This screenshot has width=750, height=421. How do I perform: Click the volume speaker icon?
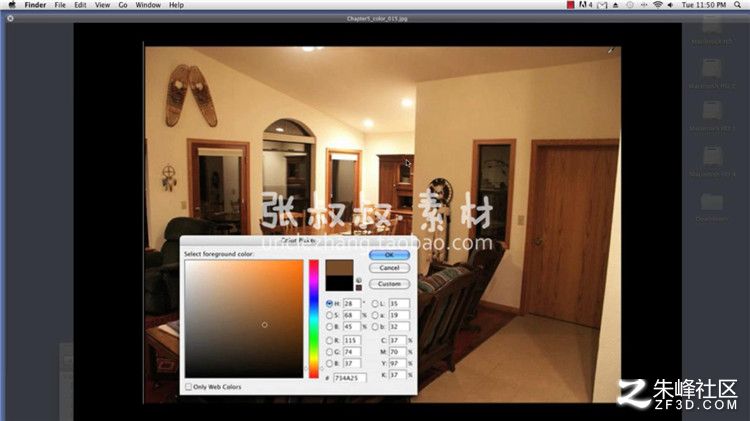coord(670,5)
